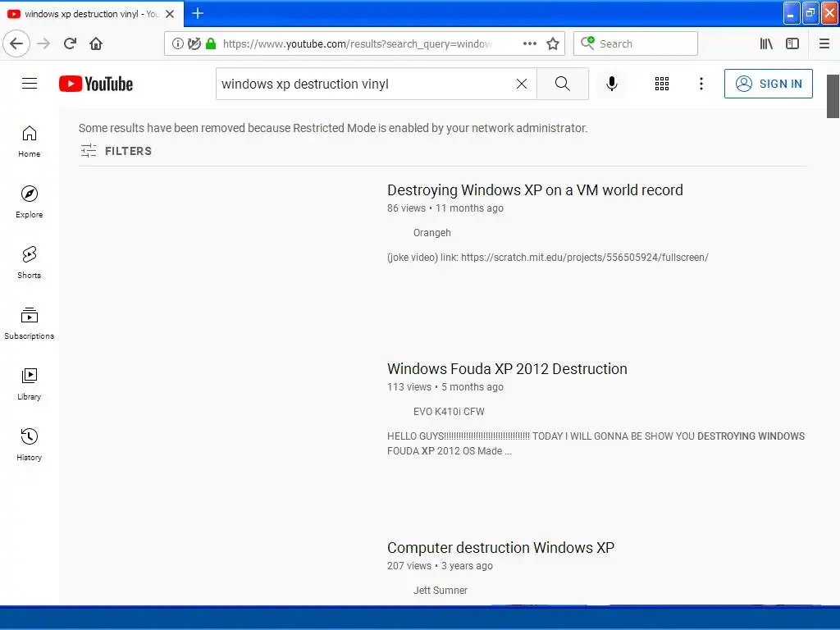Click the 86 views 11 months ago text
The width and height of the screenshot is (840, 630).
click(x=445, y=208)
